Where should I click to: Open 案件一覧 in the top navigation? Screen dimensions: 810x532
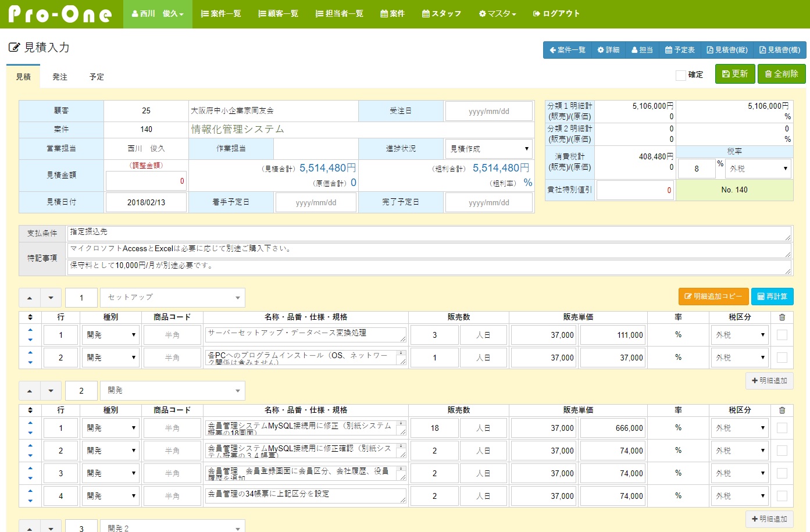(x=221, y=14)
